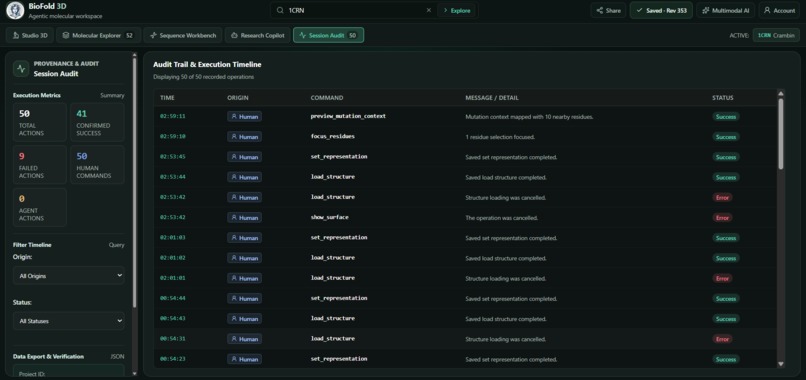Click the set_representation command at 02:01:03
The height and width of the screenshot is (380, 806).
click(339, 237)
